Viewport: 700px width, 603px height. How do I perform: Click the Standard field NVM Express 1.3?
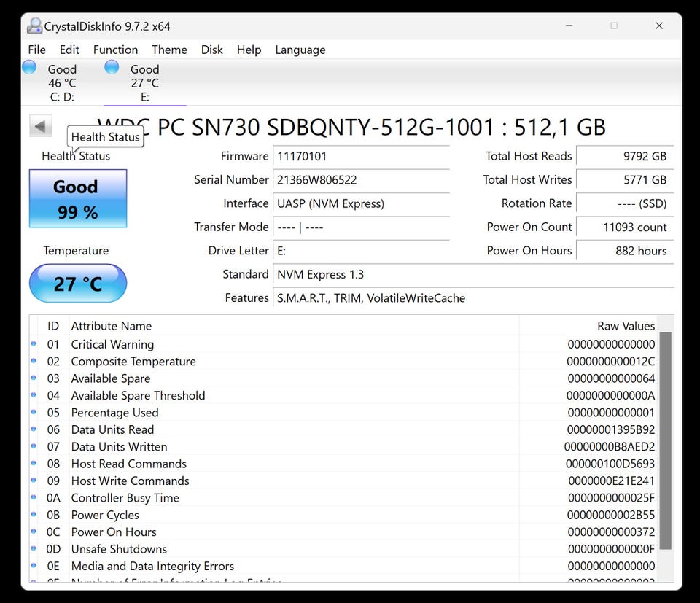(473, 274)
